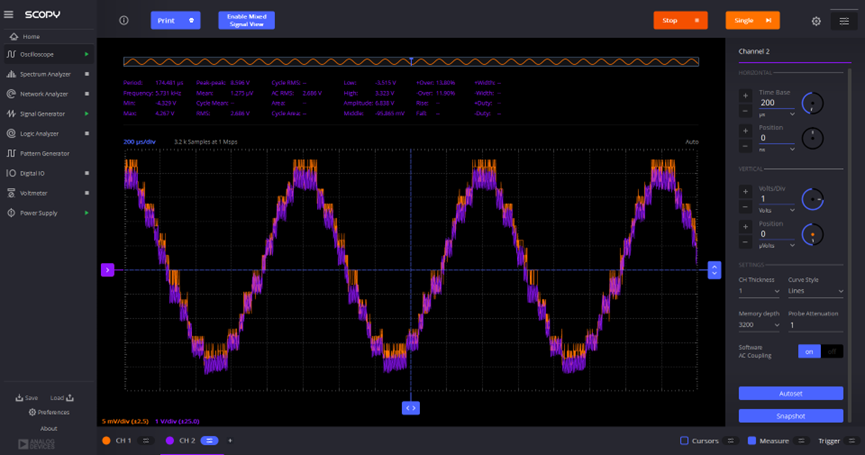Open Cursors settings menu icon
This screenshot has width=865, height=455.
[x=731, y=441]
